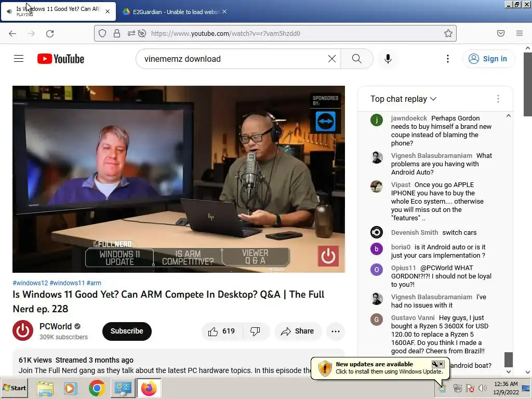Click the Devenish Smith chat username
The height and width of the screenshot is (399, 532).
[414, 232]
